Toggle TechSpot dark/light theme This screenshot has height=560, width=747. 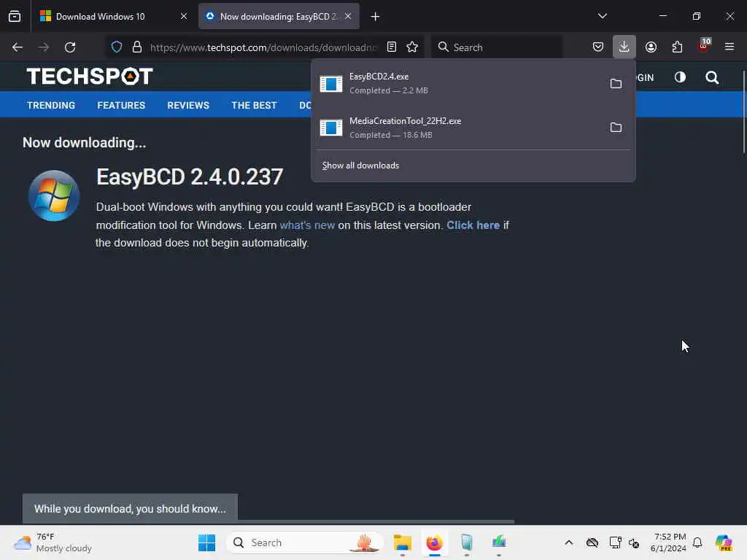(681, 77)
